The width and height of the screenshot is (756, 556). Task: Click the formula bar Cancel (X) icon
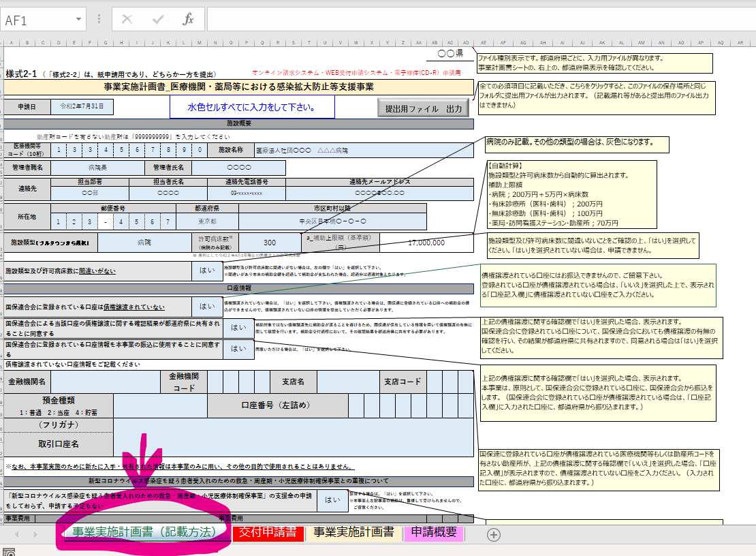click(x=127, y=19)
